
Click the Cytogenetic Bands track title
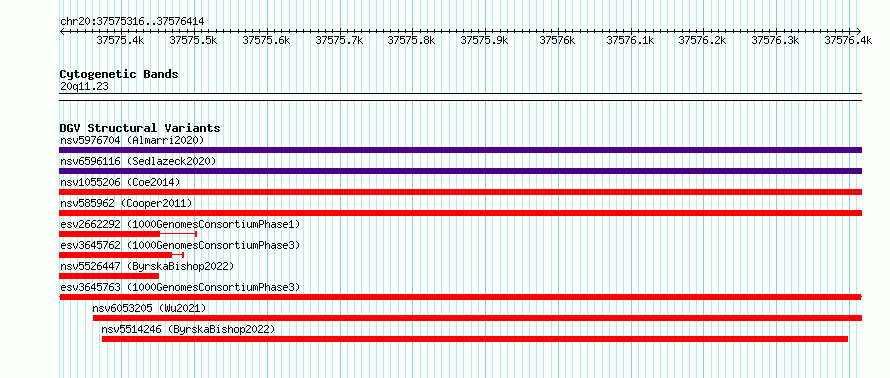pos(119,74)
